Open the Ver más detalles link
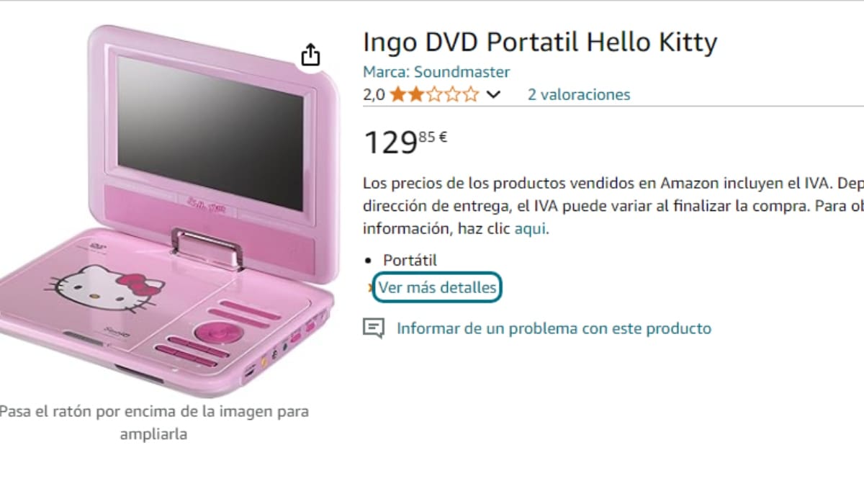Image resolution: width=864 pixels, height=504 pixels. point(438,288)
